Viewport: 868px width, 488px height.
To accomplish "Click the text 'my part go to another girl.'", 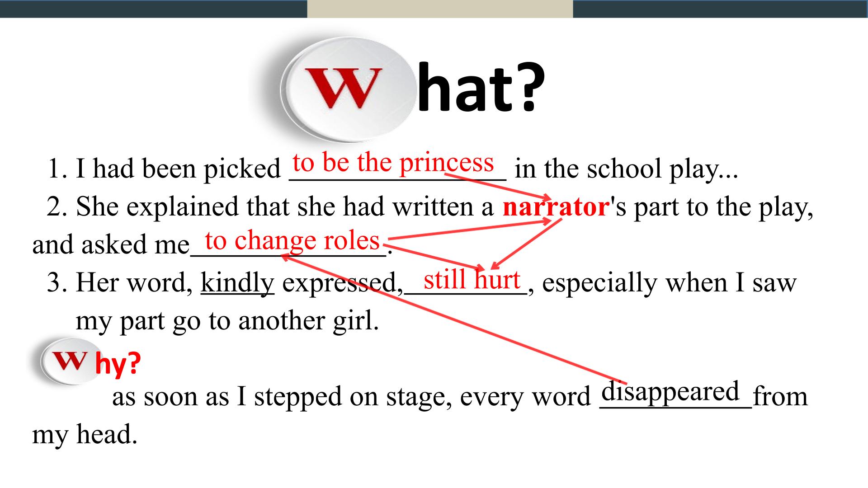I will [x=227, y=321].
